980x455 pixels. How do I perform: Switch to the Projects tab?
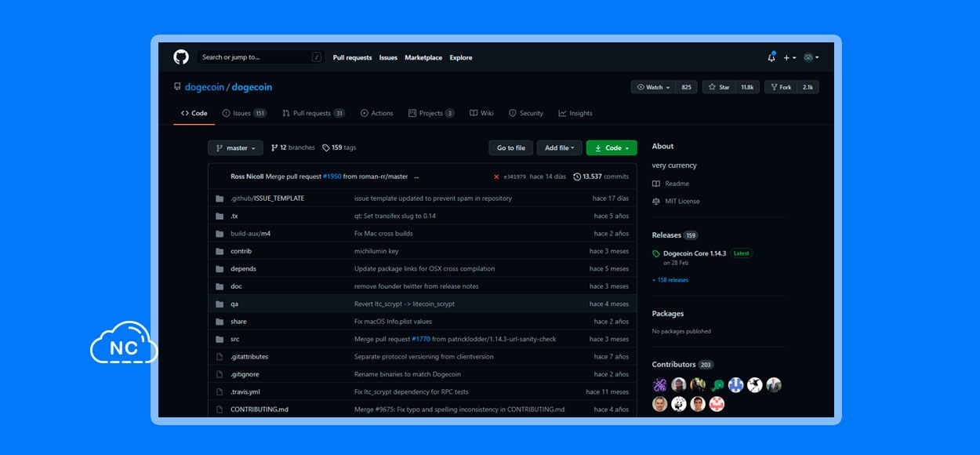tap(431, 113)
